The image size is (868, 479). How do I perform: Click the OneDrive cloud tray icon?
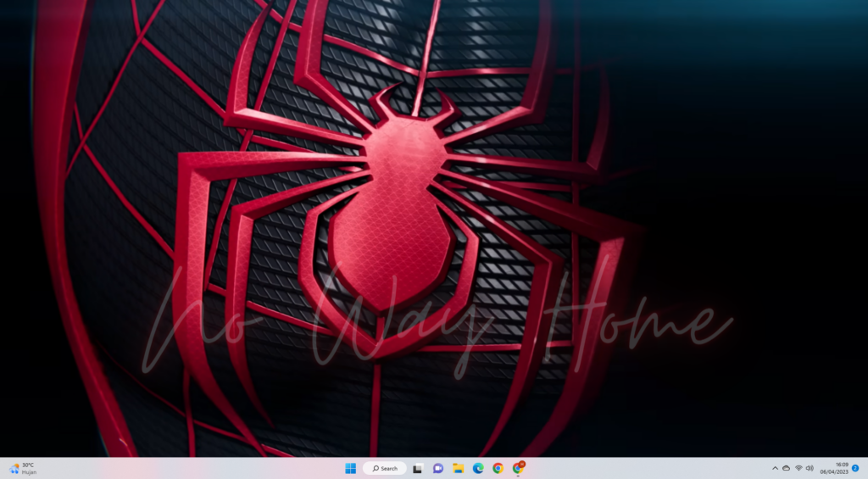click(x=786, y=469)
